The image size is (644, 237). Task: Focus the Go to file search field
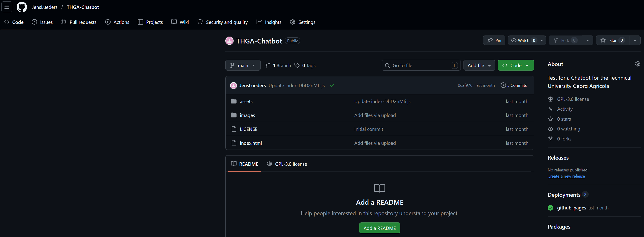coord(421,65)
